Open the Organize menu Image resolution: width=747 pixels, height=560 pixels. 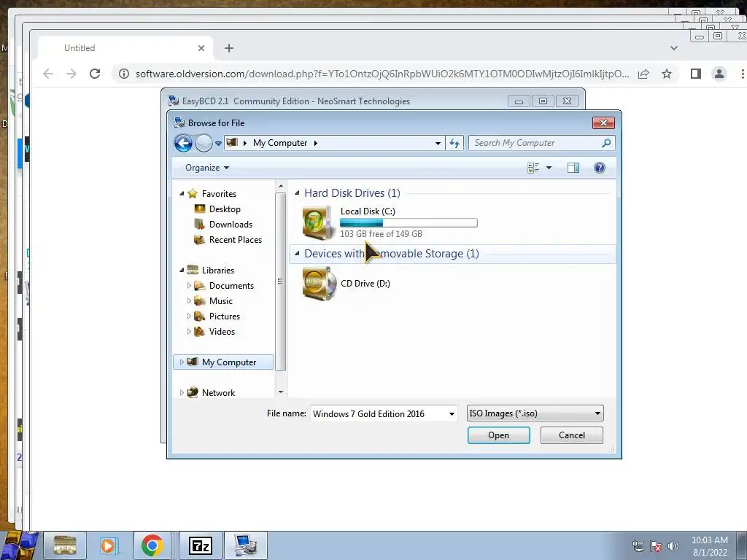[x=207, y=168]
